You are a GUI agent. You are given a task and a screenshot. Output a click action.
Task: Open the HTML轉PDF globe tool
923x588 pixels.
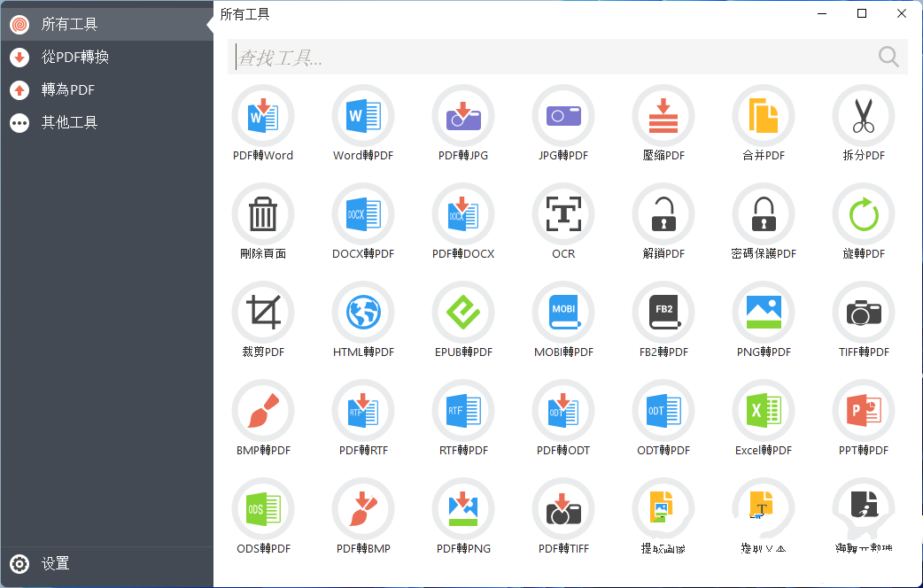(362, 312)
